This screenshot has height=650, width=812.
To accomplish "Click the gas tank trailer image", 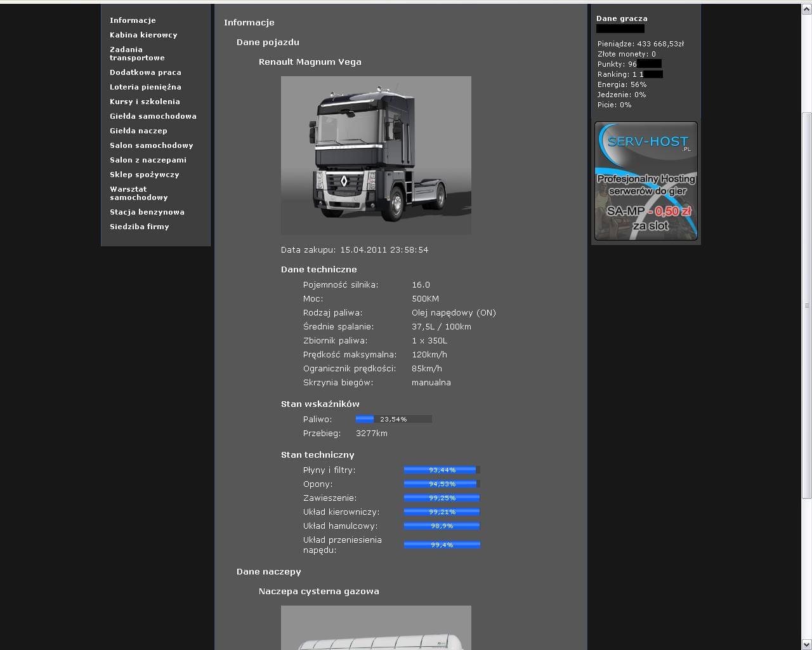I will [376, 628].
